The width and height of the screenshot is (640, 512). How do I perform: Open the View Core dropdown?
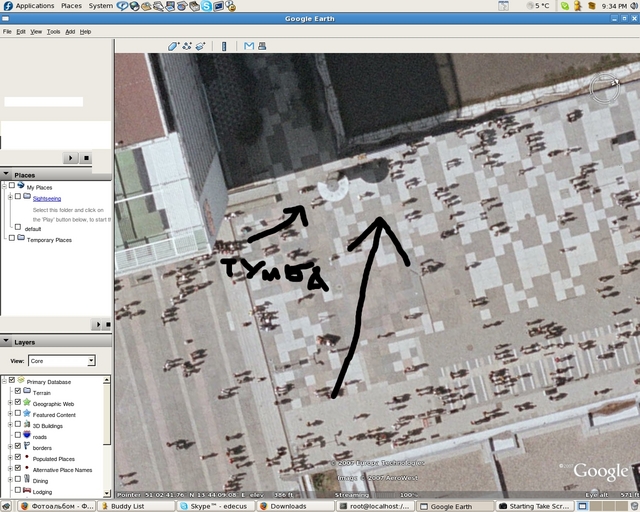coord(62,361)
